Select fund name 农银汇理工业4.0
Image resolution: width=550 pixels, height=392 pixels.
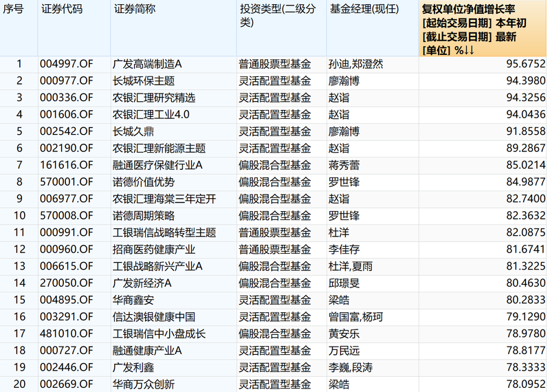[151, 115]
